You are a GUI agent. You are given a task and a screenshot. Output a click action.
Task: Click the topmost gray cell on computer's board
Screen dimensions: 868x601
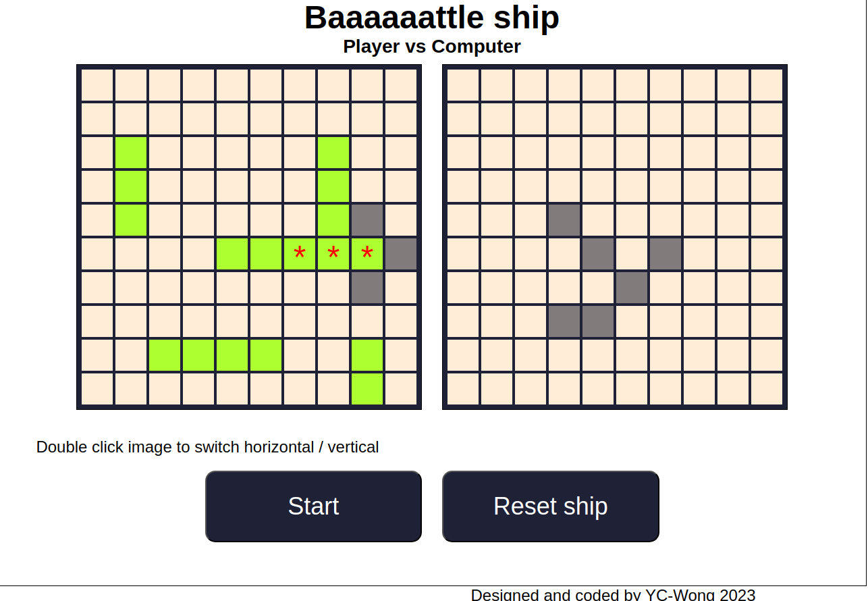(564, 220)
